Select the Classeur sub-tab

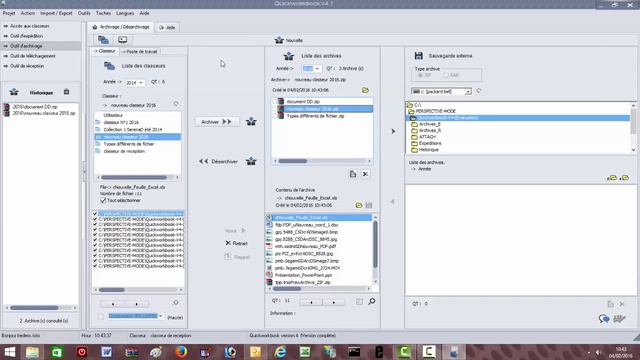(104, 51)
